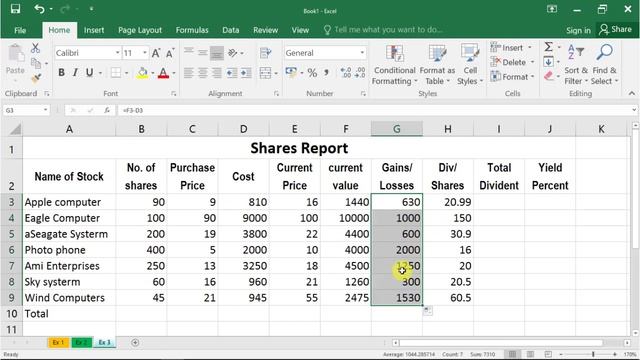Image resolution: width=640 pixels, height=360 pixels.
Task: Collapse the ribbon with chevron arrow
Action: pos(631,93)
